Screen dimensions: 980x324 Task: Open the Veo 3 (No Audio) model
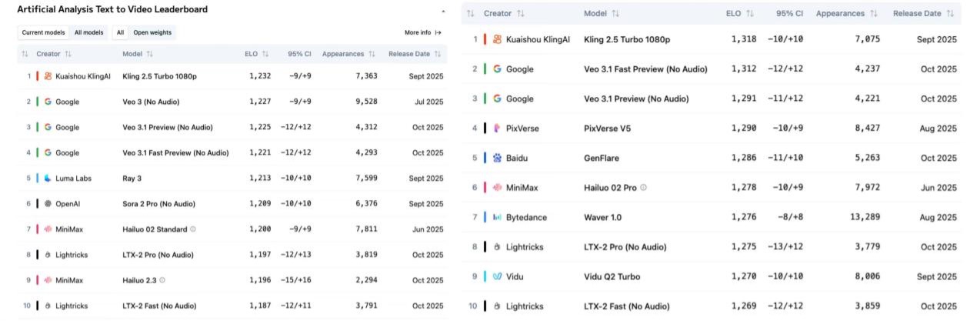[155, 102]
